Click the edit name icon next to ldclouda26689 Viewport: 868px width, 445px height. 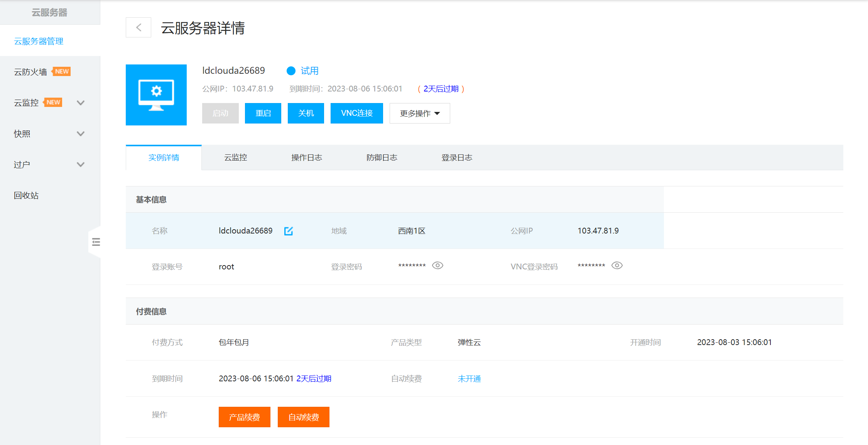tap(289, 231)
